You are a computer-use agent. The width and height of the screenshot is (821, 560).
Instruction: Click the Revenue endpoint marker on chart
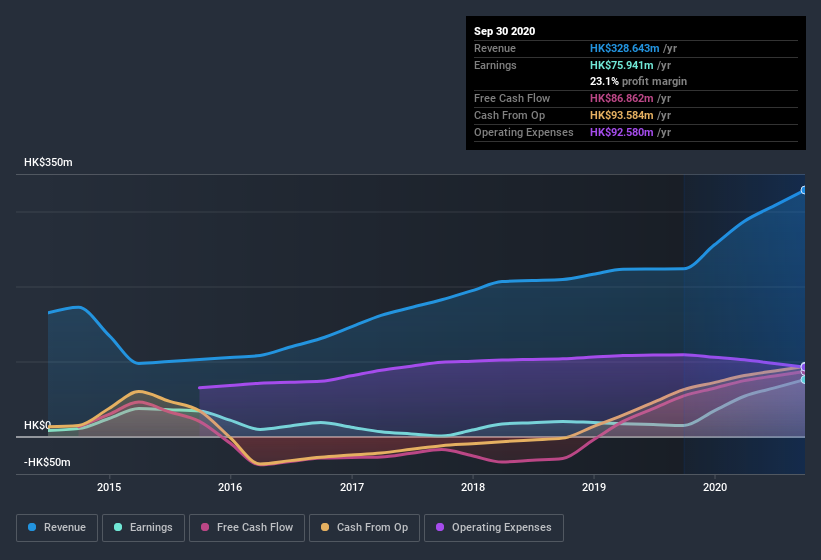click(x=803, y=190)
